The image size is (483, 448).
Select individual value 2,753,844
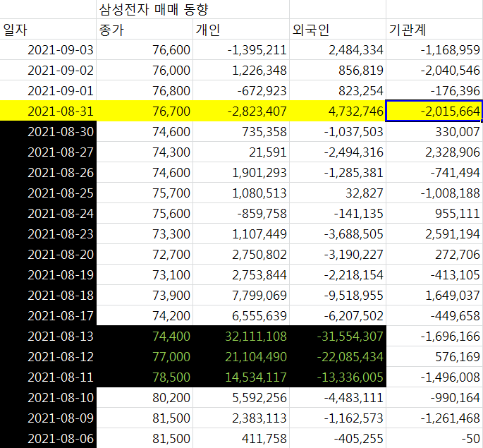[x=241, y=274]
